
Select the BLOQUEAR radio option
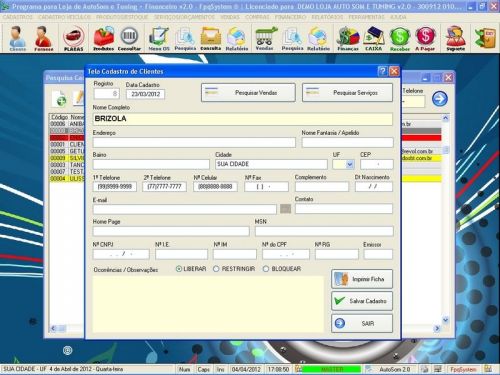click(266, 269)
